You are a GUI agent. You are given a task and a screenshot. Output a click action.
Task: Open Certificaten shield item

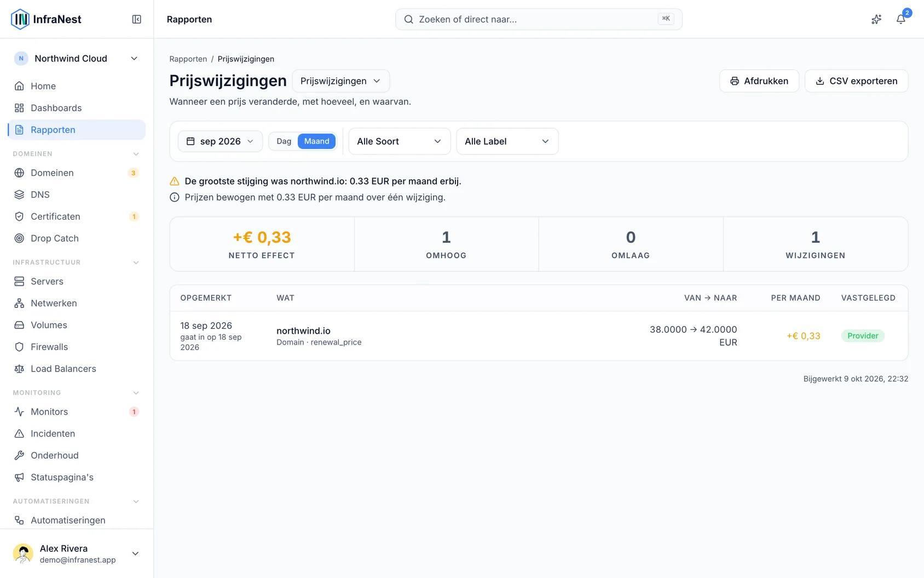[77, 216]
